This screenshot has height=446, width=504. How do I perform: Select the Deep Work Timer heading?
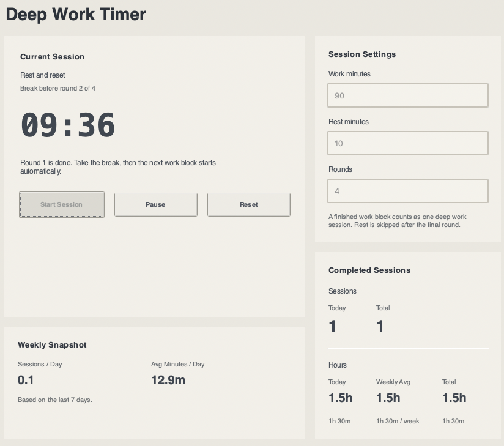click(x=76, y=15)
